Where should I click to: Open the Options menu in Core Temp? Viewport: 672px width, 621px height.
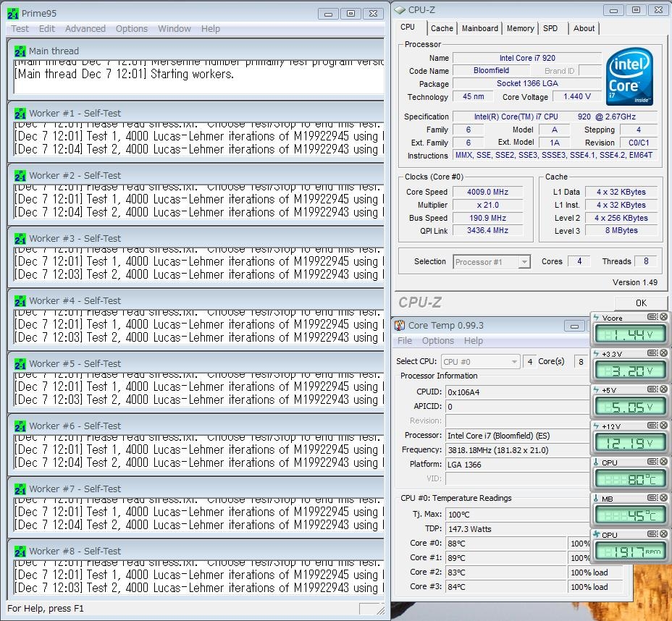coord(438,341)
